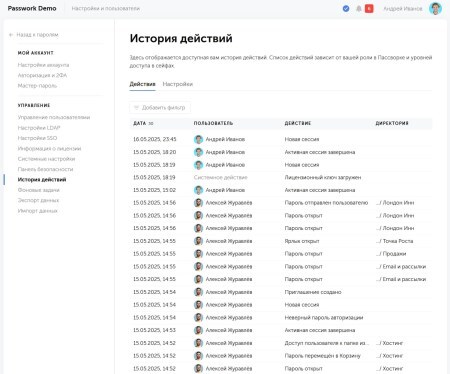Click the avatar in the Приглашение создано row
The width and height of the screenshot is (450, 374).
(x=198, y=292)
